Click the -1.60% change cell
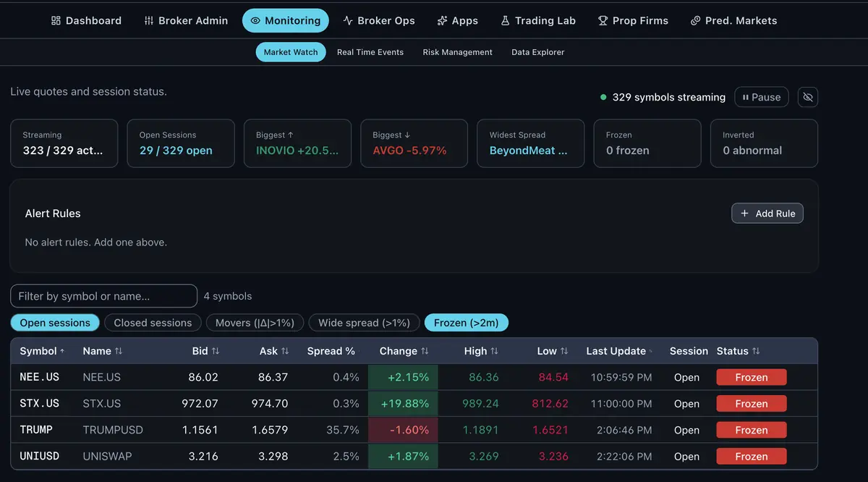The image size is (868, 482). point(403,430)
